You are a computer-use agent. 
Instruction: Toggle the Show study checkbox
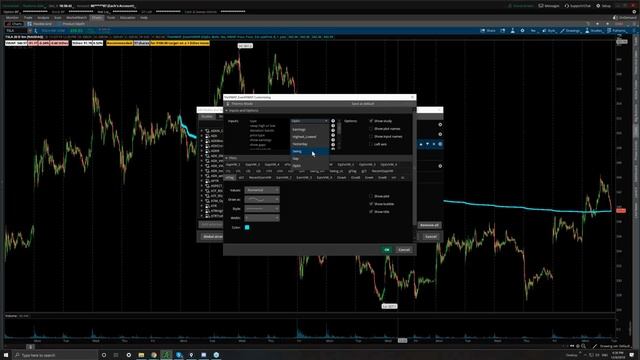[x=371, y=121]
